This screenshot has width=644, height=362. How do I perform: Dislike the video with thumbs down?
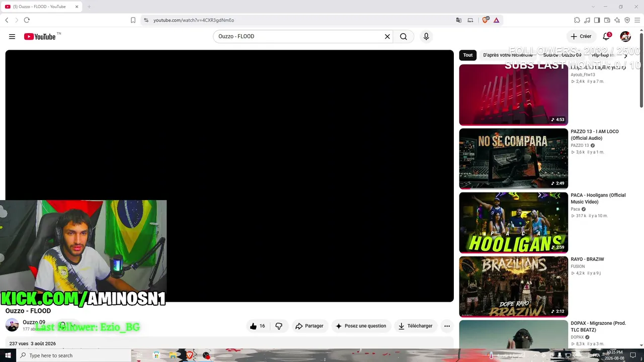coord(279,326)
